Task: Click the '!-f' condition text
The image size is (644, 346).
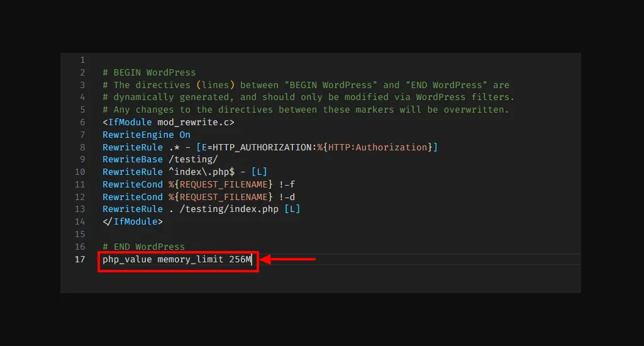Action: [x=287, y=184]
